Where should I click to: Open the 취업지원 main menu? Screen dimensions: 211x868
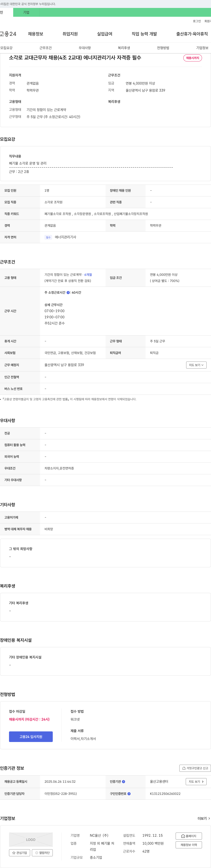[x=70, y=34]
